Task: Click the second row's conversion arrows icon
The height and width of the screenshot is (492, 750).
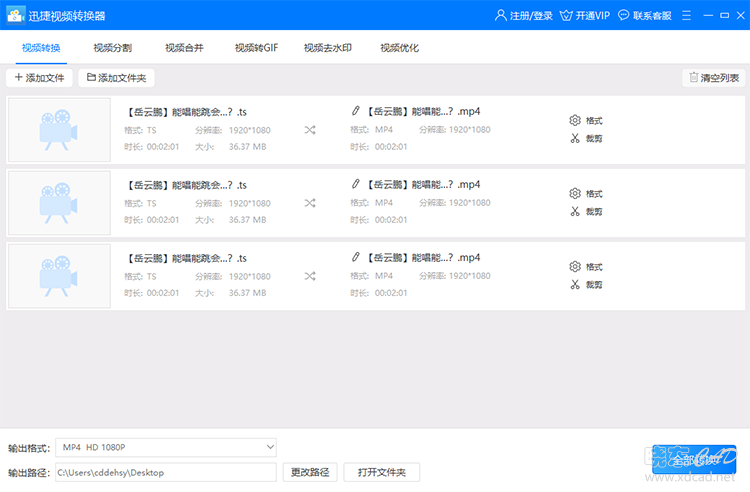Action: (310, 203)
